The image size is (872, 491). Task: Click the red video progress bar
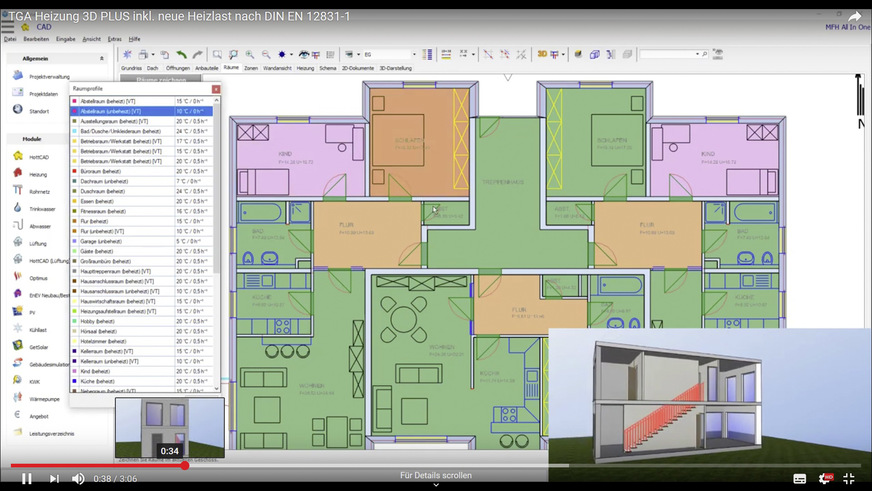[x=98, y=465]
